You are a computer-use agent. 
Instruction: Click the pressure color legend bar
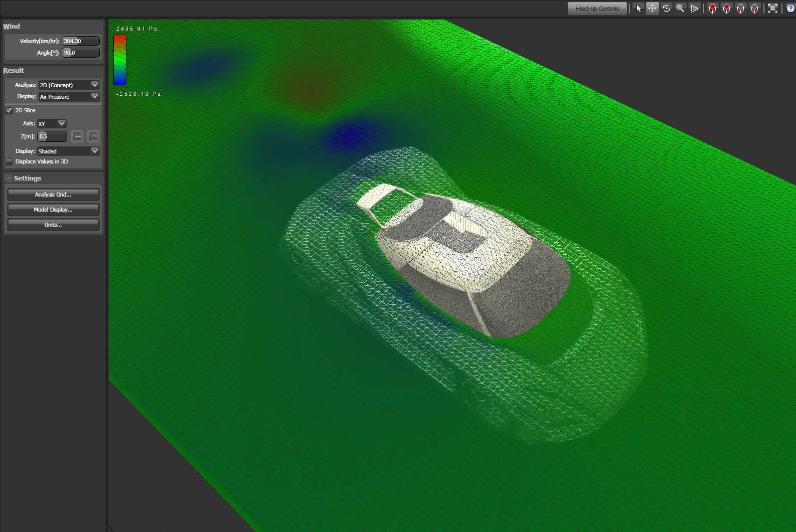click(120, 60)
